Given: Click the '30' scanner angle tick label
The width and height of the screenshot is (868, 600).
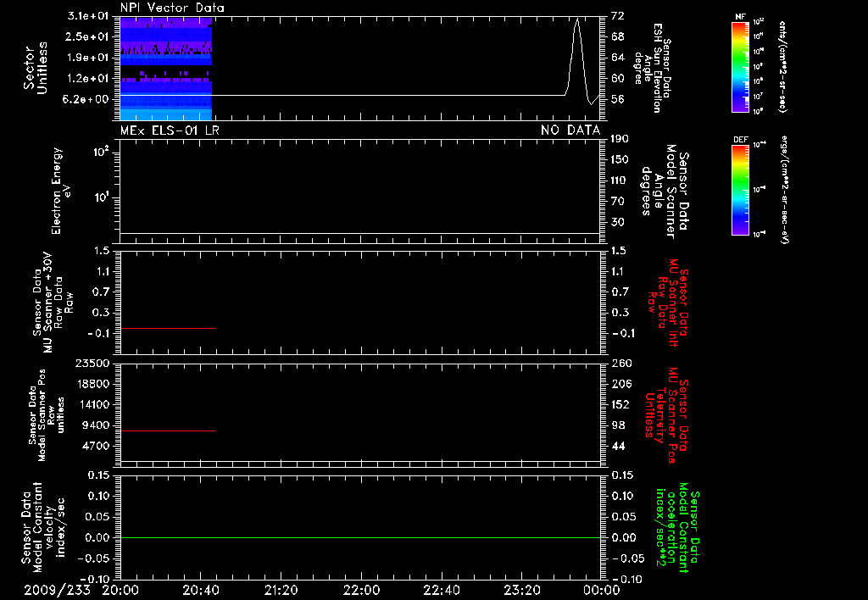Looking at the screenshot, I should pos(617,222).
